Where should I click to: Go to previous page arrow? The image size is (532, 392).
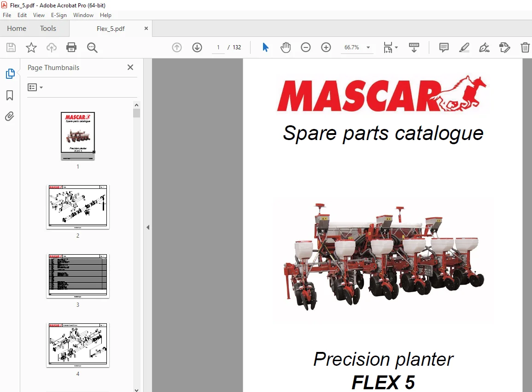pyautogui.click(x=177, y=47)
